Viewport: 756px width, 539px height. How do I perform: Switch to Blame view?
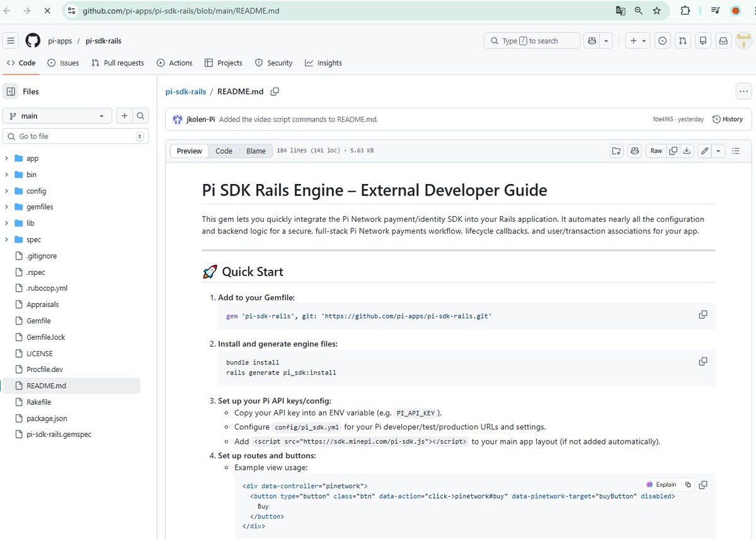click(x=256, y=151)
